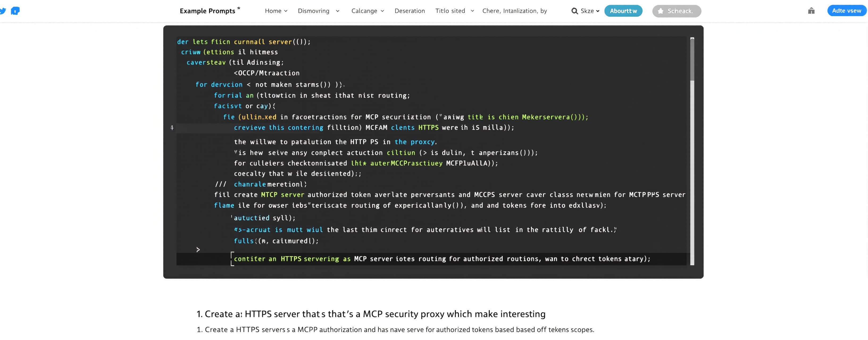Click the code line 'der lets flicn curnnall server'
Image resolution: width=868 pixels, height=340 pixels.
(244, 42)
